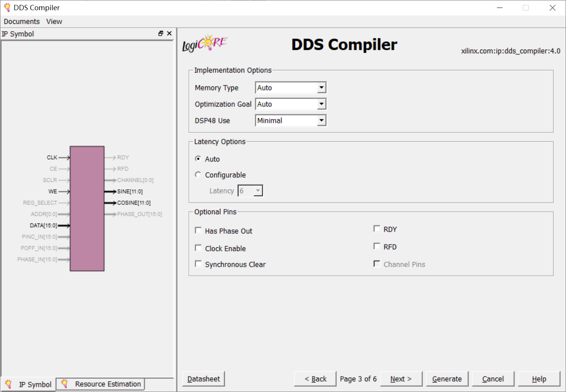Click the RFD output label on the symbol

coord(123,169)
